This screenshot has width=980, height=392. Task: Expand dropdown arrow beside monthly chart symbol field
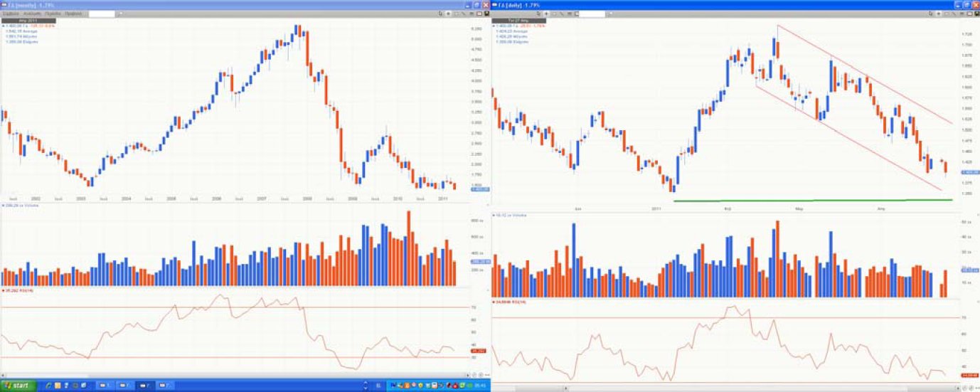(120, 14)
